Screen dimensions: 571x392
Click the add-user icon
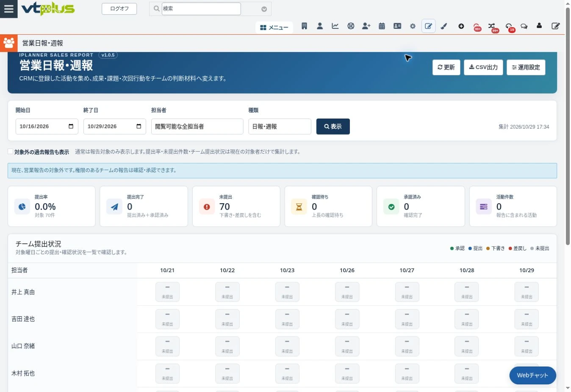[366, 26]
